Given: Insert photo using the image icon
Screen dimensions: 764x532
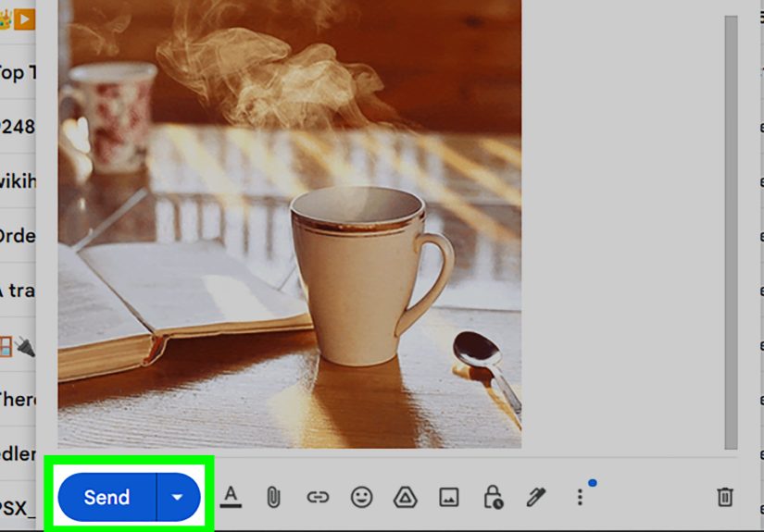Looking at the screenshot, I should click(449, 498).
